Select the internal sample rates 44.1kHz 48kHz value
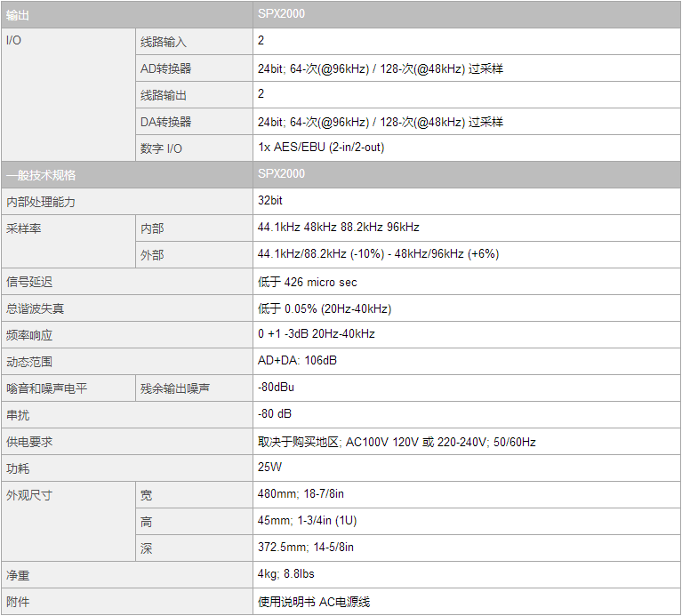This screenshot has height=616, width=682. point(338,228)
